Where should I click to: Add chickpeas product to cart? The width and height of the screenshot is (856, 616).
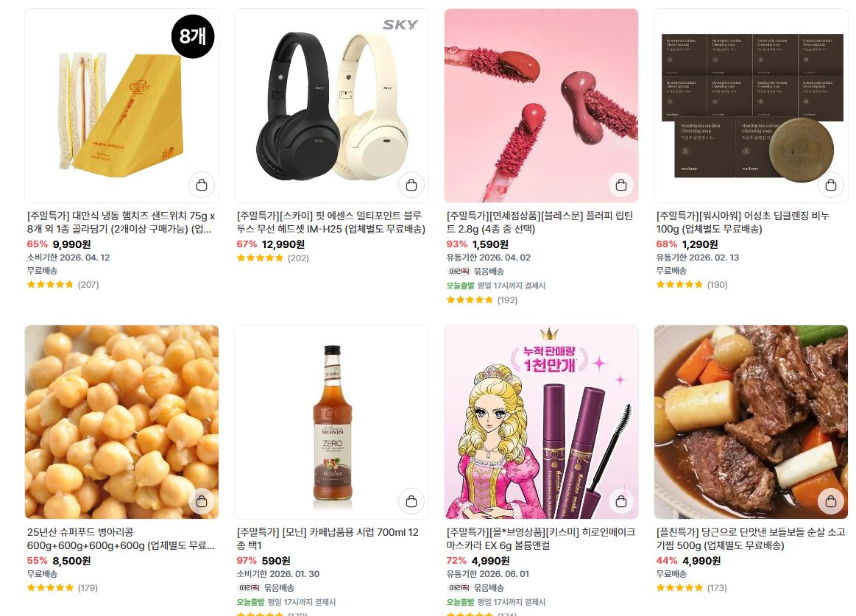pyautogui.click(x=202, y=500)
